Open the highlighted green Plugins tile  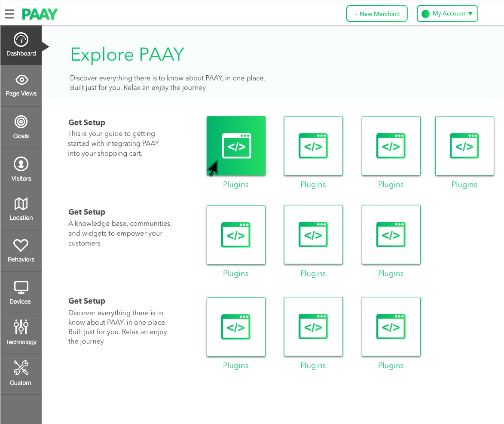click(236, 146)
